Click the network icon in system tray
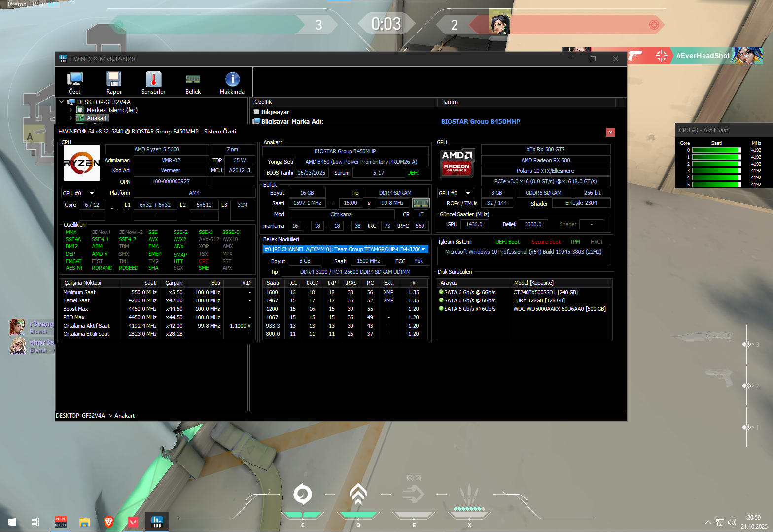This screenshot has height=532, width=773. pyautogui.click(x=720, y=522)
